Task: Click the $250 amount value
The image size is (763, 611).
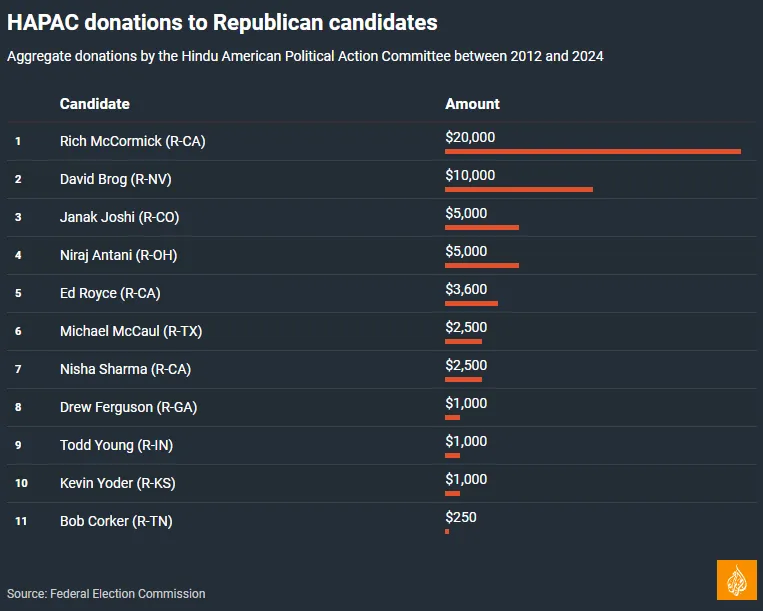Action: 461,517
